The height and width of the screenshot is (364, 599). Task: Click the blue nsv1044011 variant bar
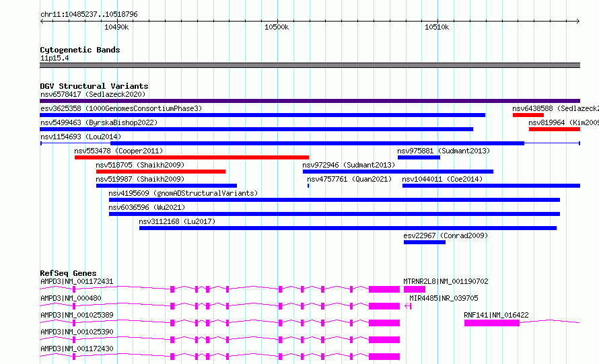[x=491, y=186]
